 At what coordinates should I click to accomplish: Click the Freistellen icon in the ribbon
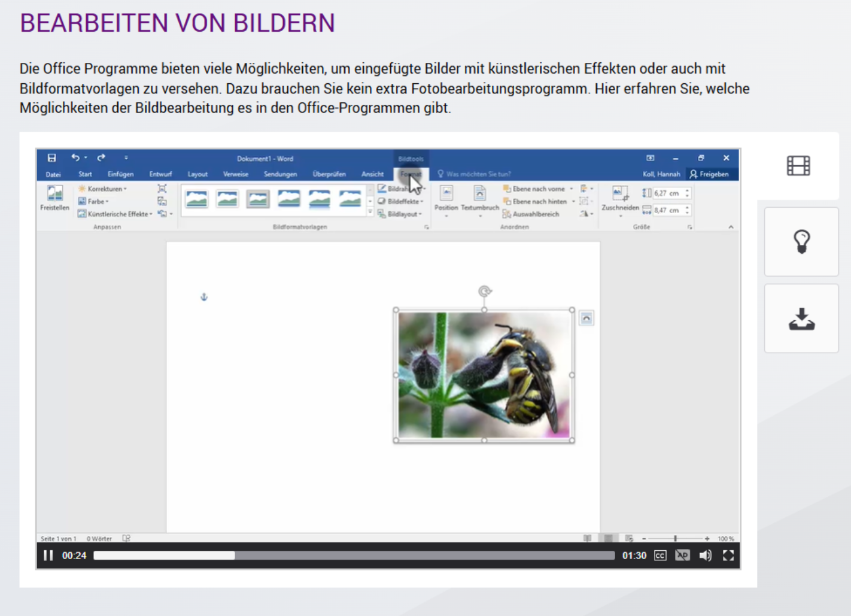(54, 198)
